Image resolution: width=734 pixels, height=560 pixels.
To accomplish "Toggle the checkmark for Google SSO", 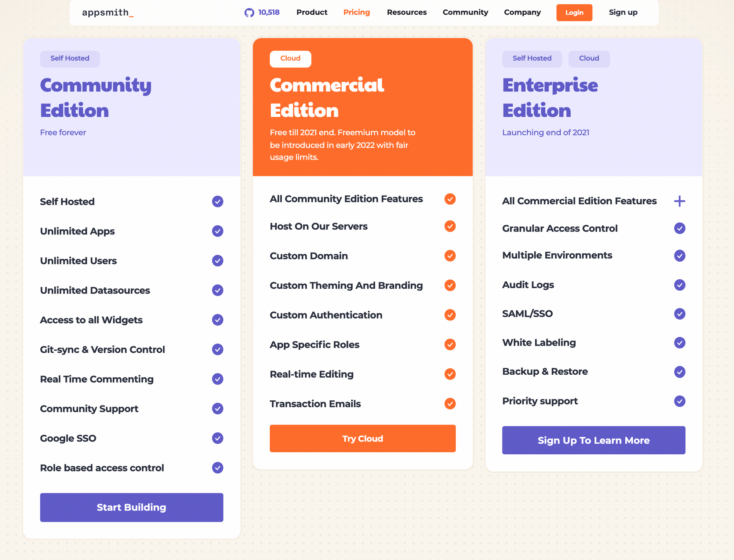I will point(217,438).
